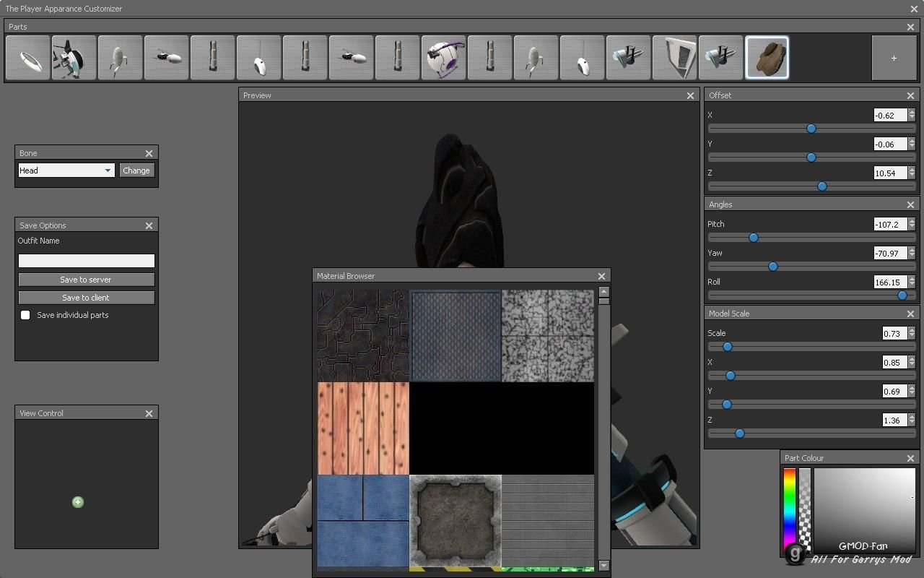Select the white wall panel part
This screenshot has width=924, height=578.
(x=675, y=58)
